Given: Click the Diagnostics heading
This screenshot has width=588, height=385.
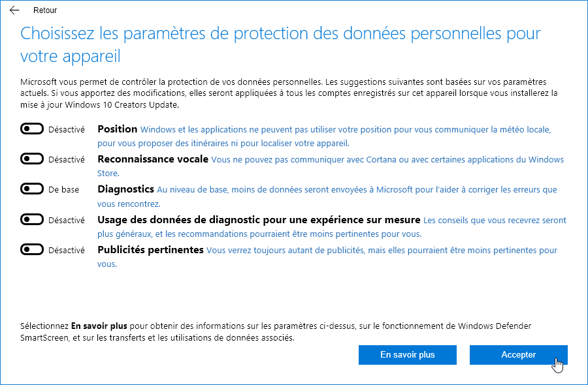Looking at the screenshot, I should pyautogui.click(x=125, y=189).
